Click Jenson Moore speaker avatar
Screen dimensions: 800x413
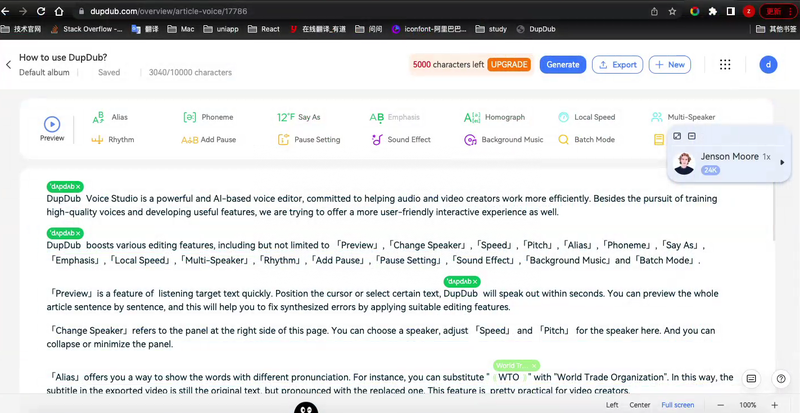pyautogui.click(x=684, y=163)
